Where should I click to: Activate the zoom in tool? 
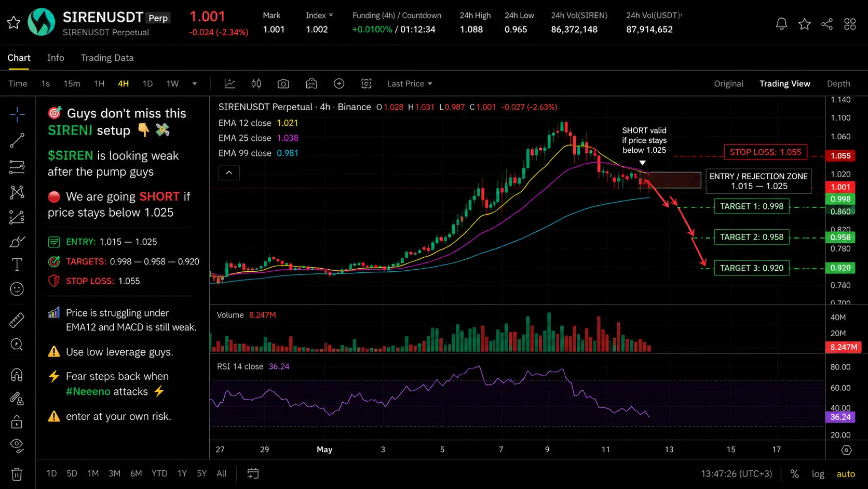point(17,345)
